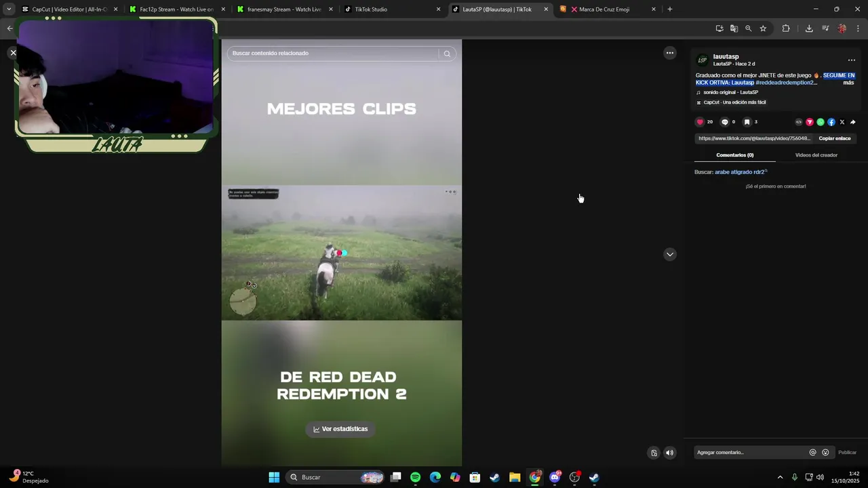Open OBS Studio from the taskbar
Image resolution: width=868 pixels, height=488 pixels.
click(x=574, y=477)
